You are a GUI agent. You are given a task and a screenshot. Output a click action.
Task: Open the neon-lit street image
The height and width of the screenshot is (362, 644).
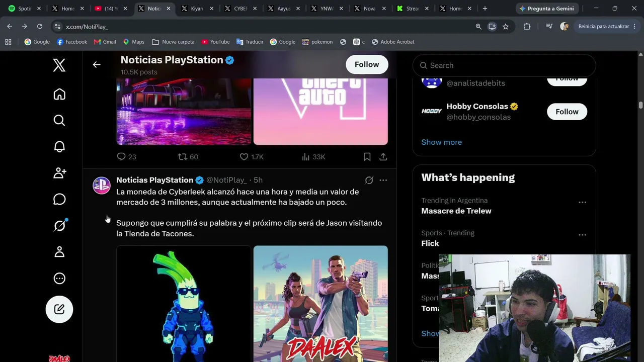click(184, 111)
